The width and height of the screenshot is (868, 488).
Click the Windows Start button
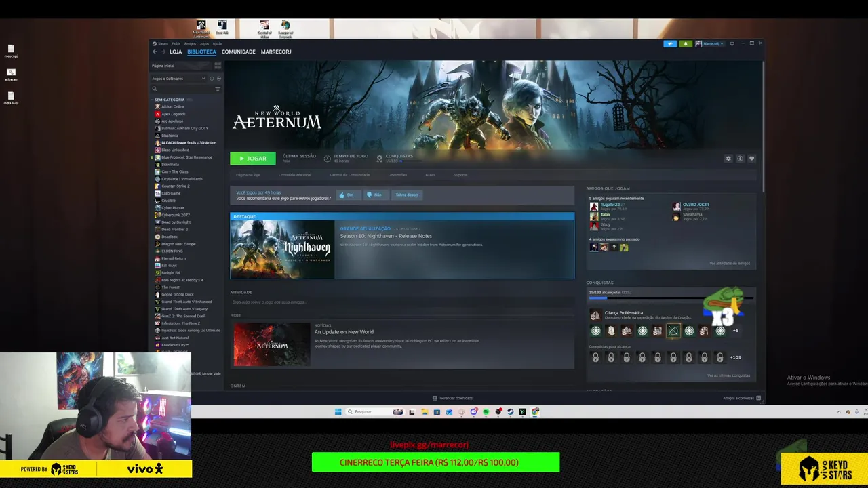click(x=338, y=411)
